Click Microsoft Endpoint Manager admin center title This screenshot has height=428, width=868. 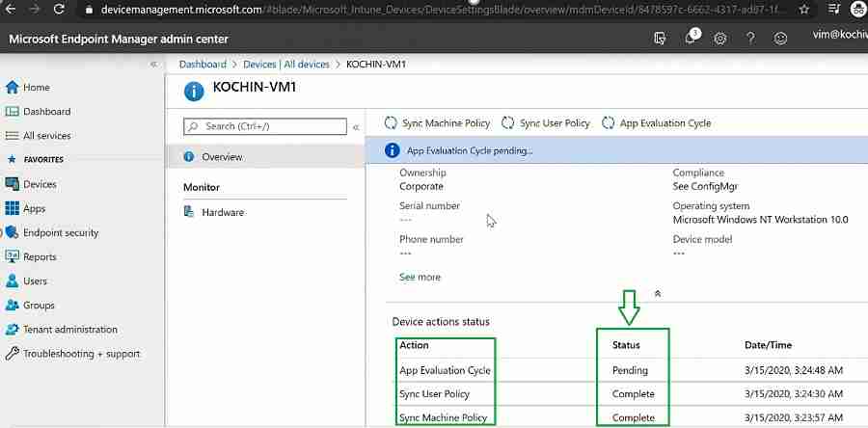click(119, 39)
